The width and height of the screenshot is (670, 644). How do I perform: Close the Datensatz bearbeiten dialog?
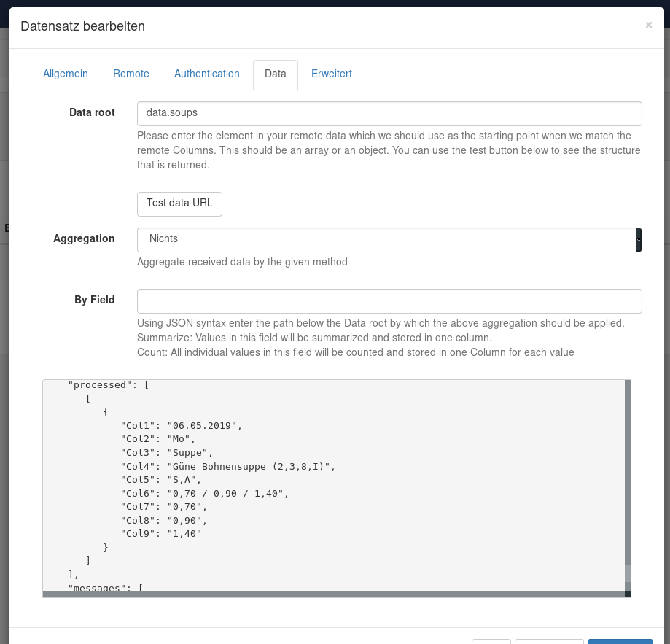click(x=649, y=26)
